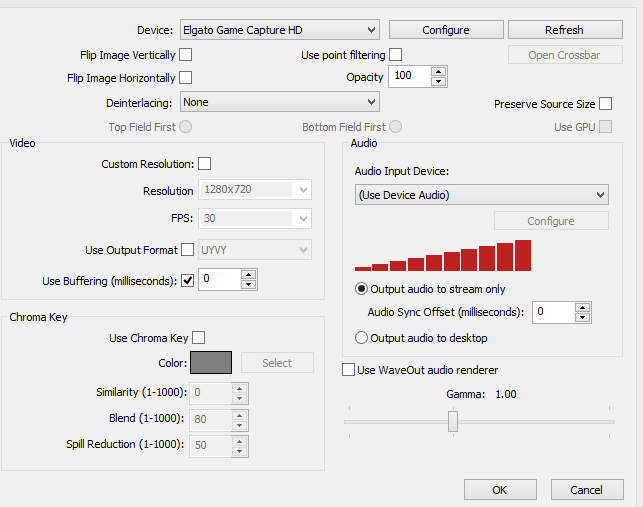Click the Opacity value field
The height and width of the screenshot is (507, 643).
coord(409,76)
